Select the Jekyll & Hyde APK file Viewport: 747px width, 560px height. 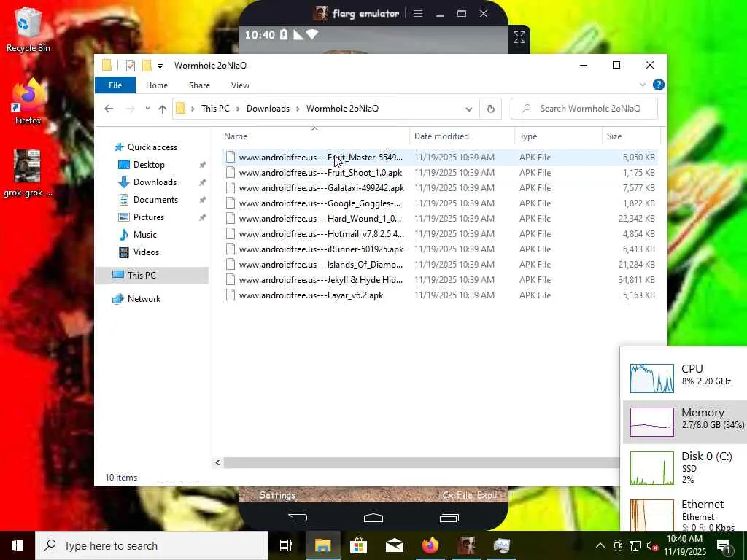pyautogui.click(x=441, y=279)
